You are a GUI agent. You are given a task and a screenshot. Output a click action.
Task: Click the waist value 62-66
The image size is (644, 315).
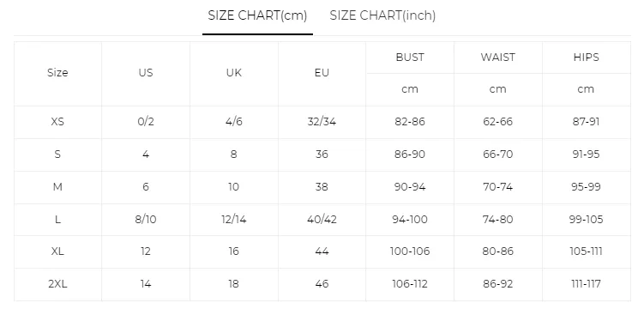(497, 122)
